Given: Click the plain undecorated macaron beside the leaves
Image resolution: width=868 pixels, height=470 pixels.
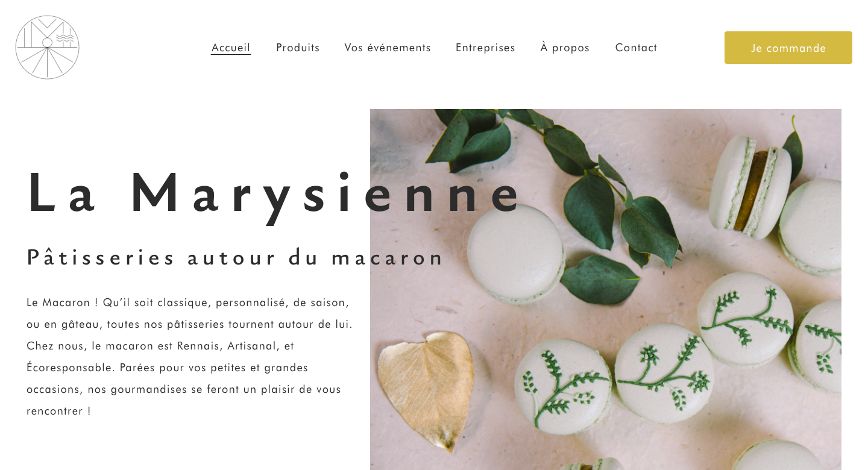Looking at the screenshot, I should [x=515, y=252].
